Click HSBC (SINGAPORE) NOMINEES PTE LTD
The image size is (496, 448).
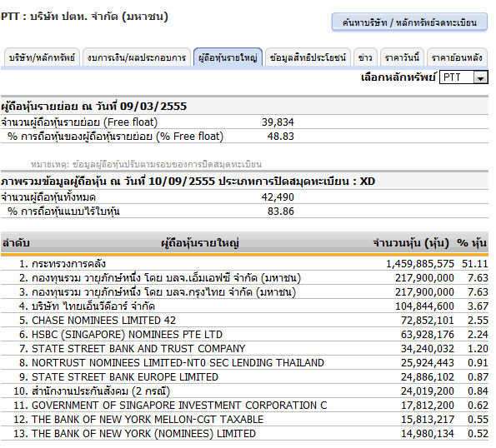point(127,335)
